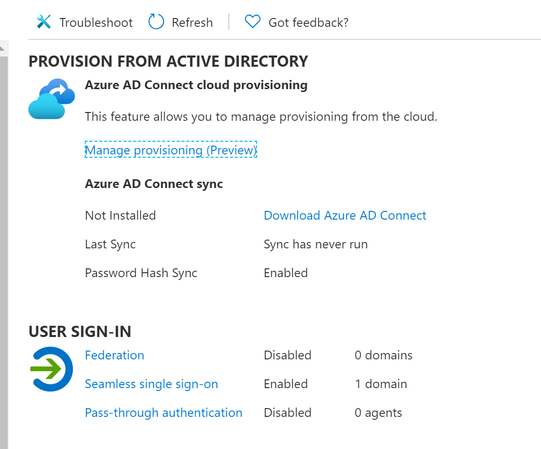The image size is (541, 449).
Task: Open Seamless single sign-on link
Action: click(x=151, y=384)
